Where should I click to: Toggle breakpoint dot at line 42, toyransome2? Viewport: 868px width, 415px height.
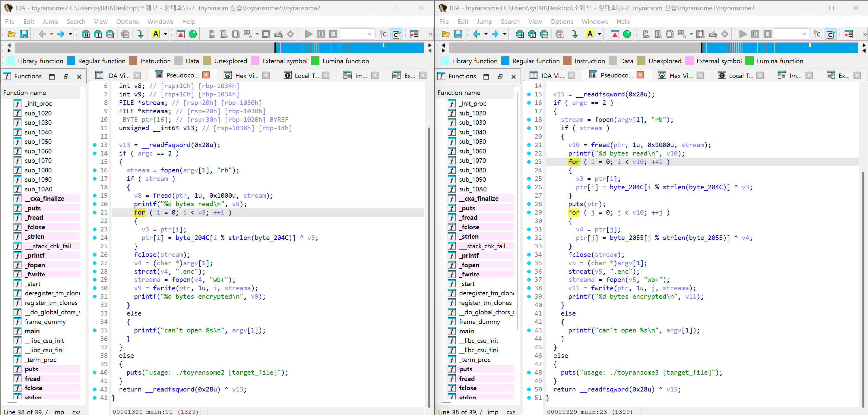95,389
